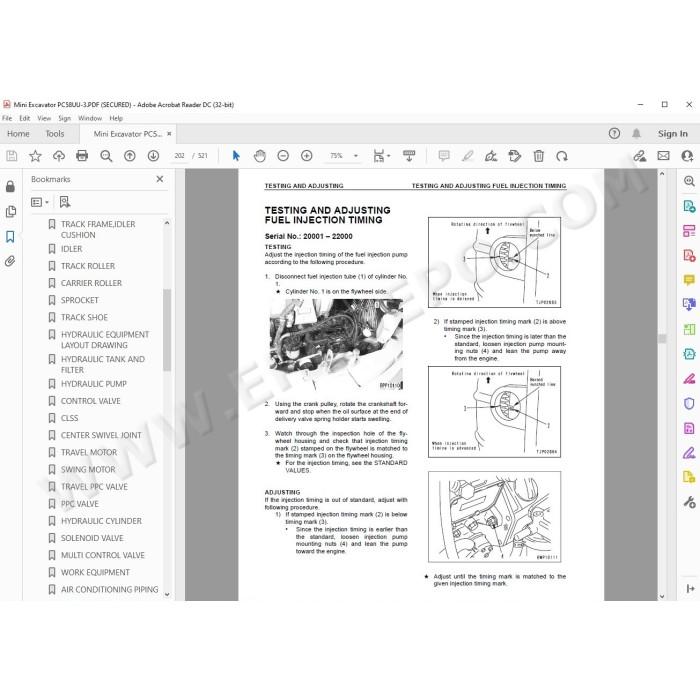The image size is (700, 700).
Task: Zoom out with minus icon
Action: tap(283, 156)
